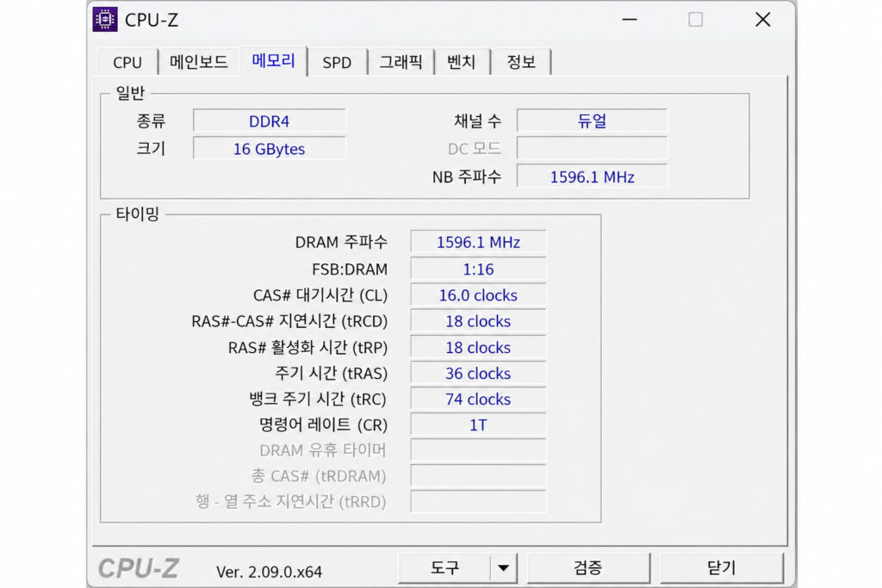The image size is (882, 588).
Task: Open the 그래픽 tab
Action: (401, 62)
